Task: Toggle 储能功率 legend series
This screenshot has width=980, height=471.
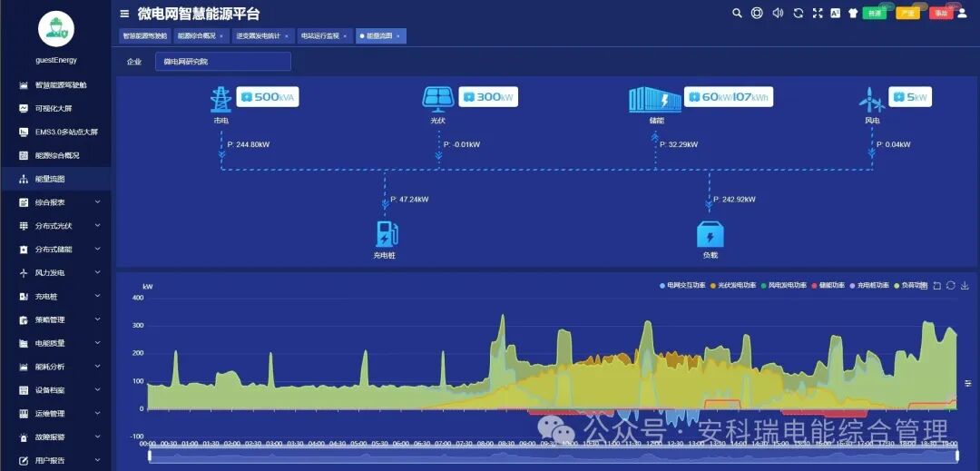Action: tap(828, 286)
